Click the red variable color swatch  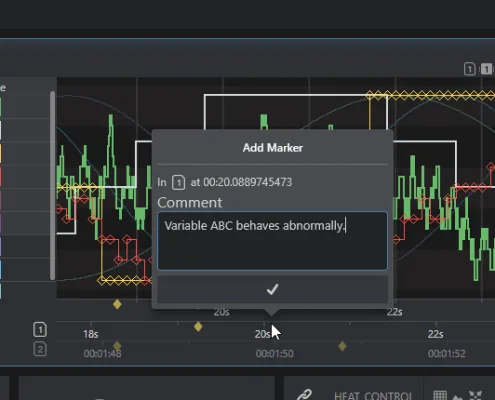click(1, 177)
